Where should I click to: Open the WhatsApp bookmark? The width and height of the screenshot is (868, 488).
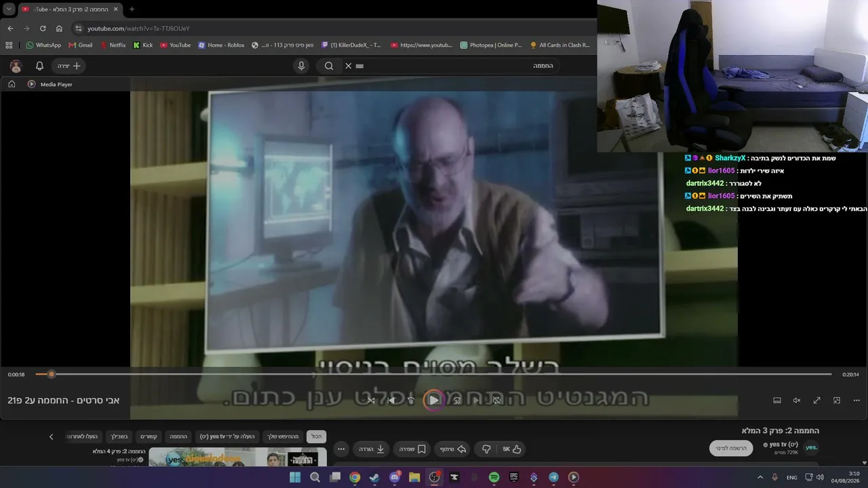(x=43, y=45)
